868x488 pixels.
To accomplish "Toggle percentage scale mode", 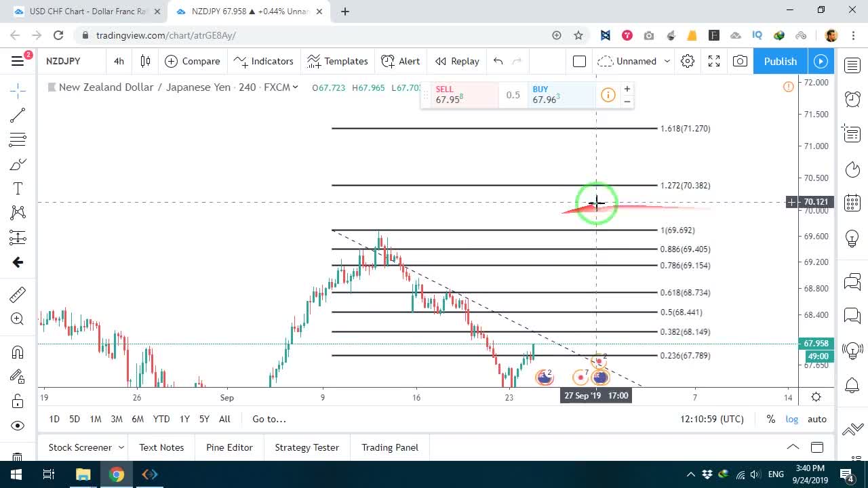I will 771,419.
